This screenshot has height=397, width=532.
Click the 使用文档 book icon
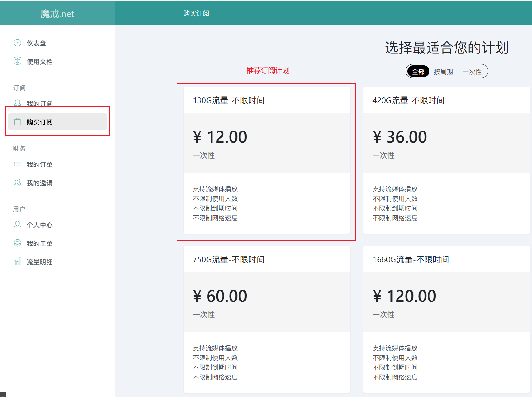[x=17, y=61]
